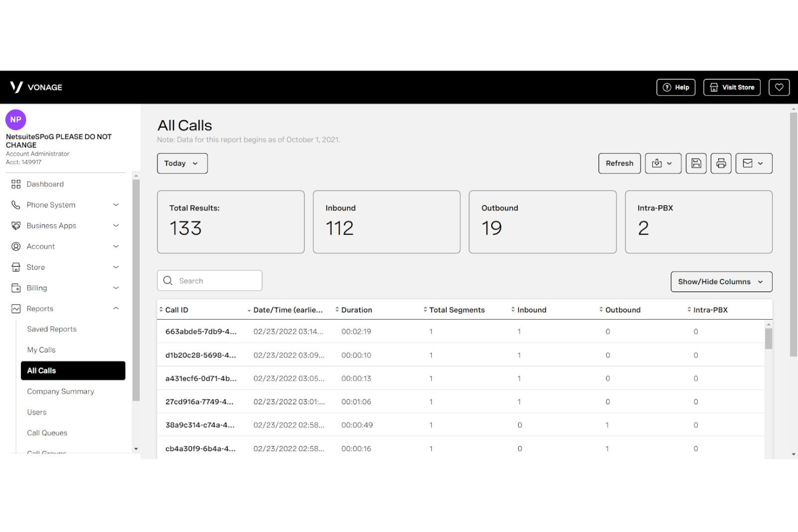Image resolution: width=798 pixels, height=532 pixels.
Task: Click the NP user avatar
Action: (16, 120)
